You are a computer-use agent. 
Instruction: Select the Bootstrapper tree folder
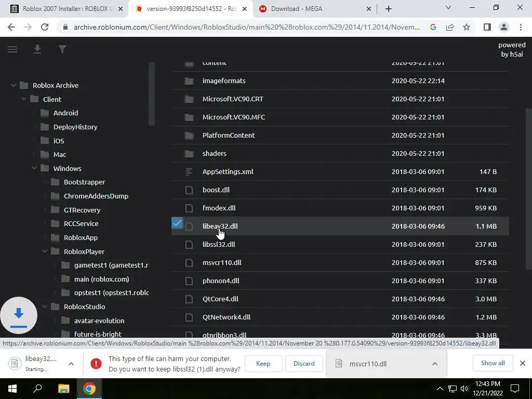[x=85, y=182]
